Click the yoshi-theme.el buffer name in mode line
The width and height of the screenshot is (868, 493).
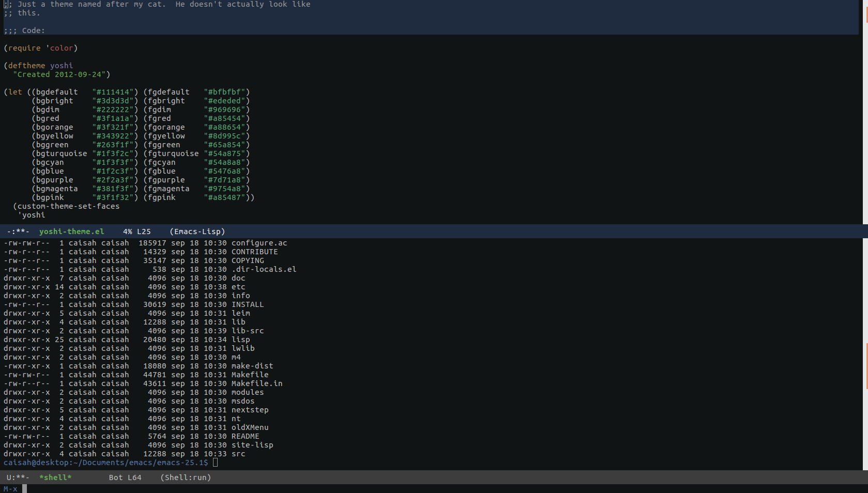(x=71, y=232)
